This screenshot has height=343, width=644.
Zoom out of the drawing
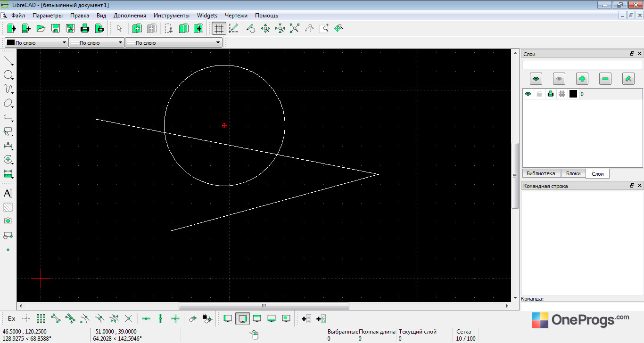[x=280, y=28]
